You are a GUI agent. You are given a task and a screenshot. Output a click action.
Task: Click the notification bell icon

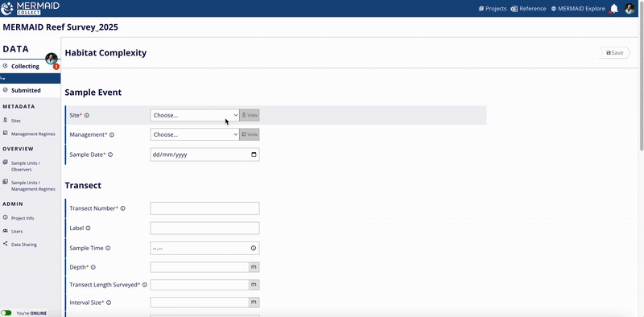coord(614,9)
